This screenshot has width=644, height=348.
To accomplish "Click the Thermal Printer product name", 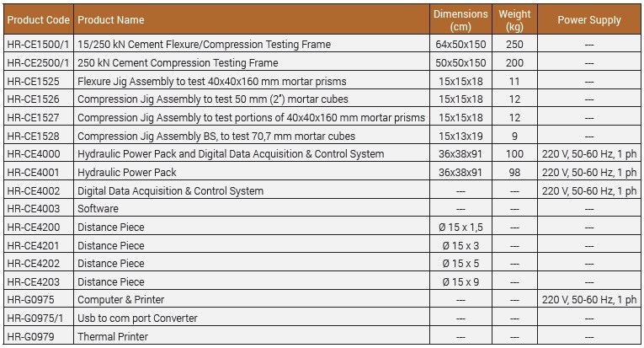I will [x=113, y=336].
